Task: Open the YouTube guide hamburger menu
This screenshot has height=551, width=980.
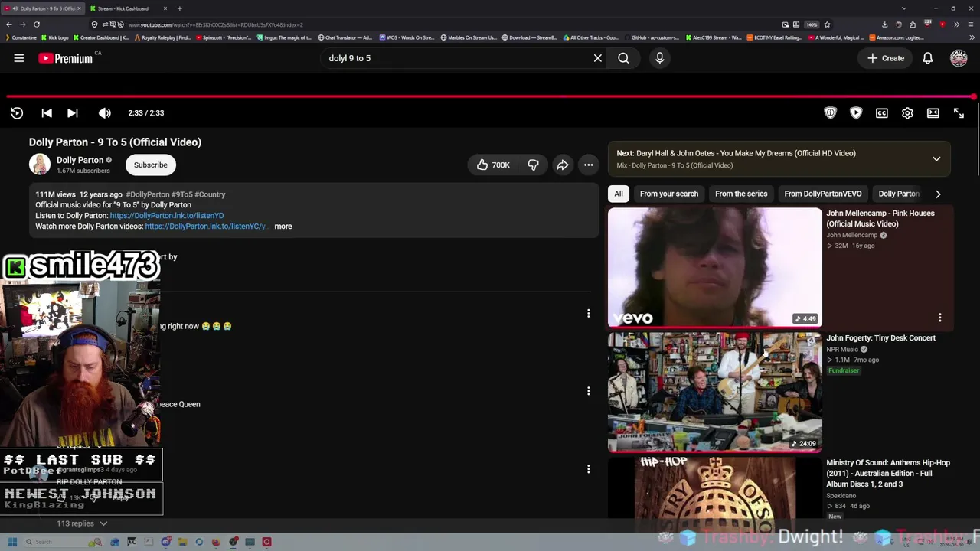Action: point(19,58)
